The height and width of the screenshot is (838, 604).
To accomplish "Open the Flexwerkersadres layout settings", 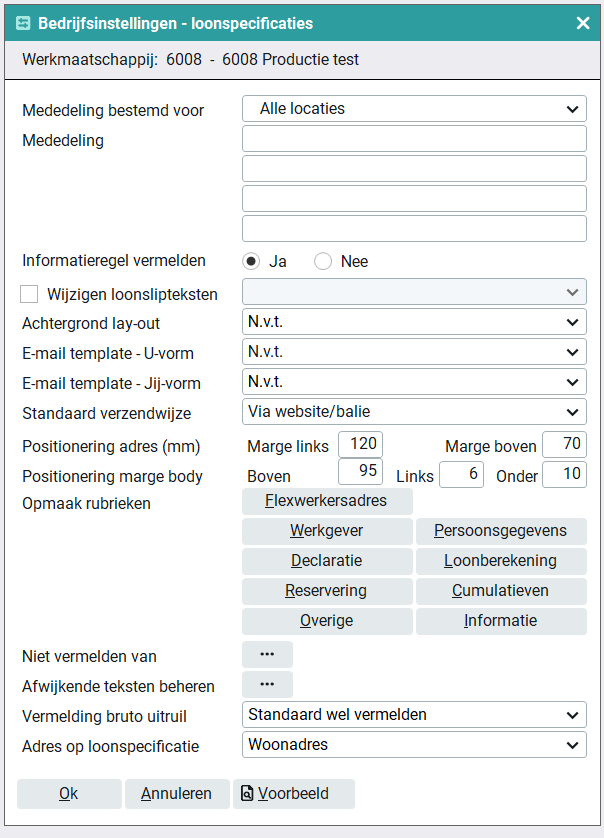I will click(327, 500).
